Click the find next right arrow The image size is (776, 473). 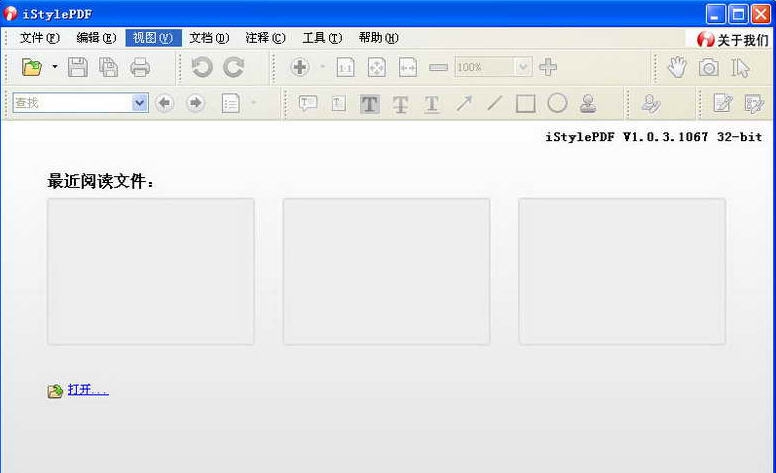pos(195,103)
